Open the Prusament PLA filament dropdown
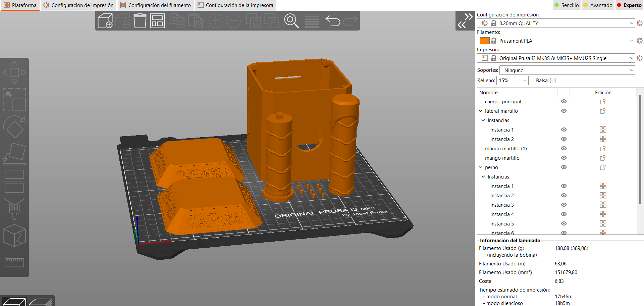The width and height of the screenshot is (644, 306). pos(556,41)
